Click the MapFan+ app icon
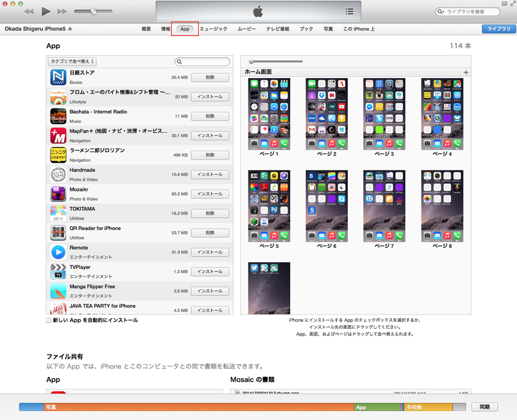The width and height of the screenshot is (517, 420). coord(58,136)
